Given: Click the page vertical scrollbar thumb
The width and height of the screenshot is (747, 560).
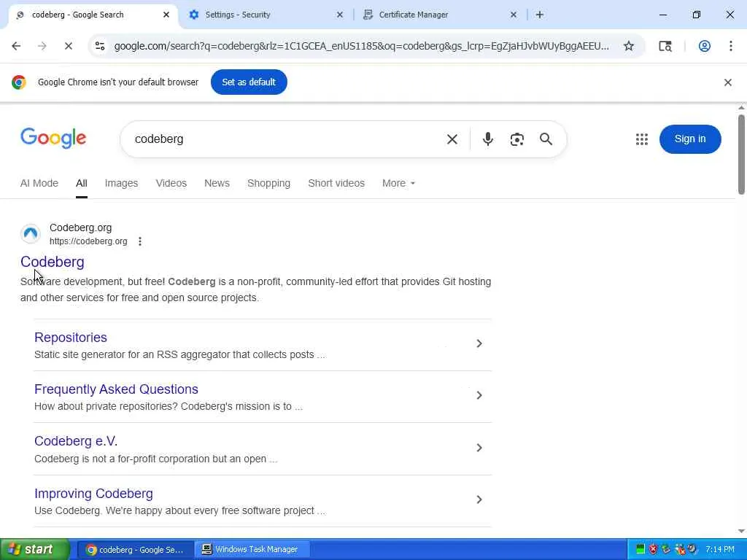Looking at the screenshot, I should 741,155.
